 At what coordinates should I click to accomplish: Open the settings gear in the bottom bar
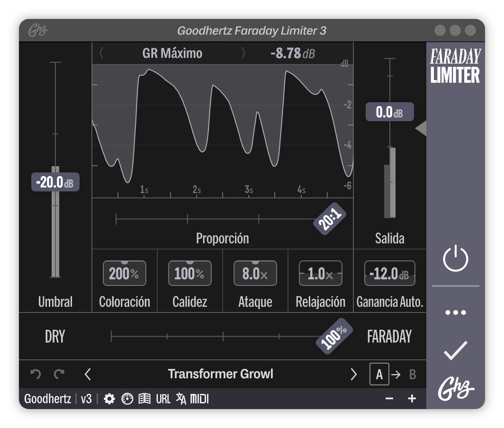pos(109,399)
